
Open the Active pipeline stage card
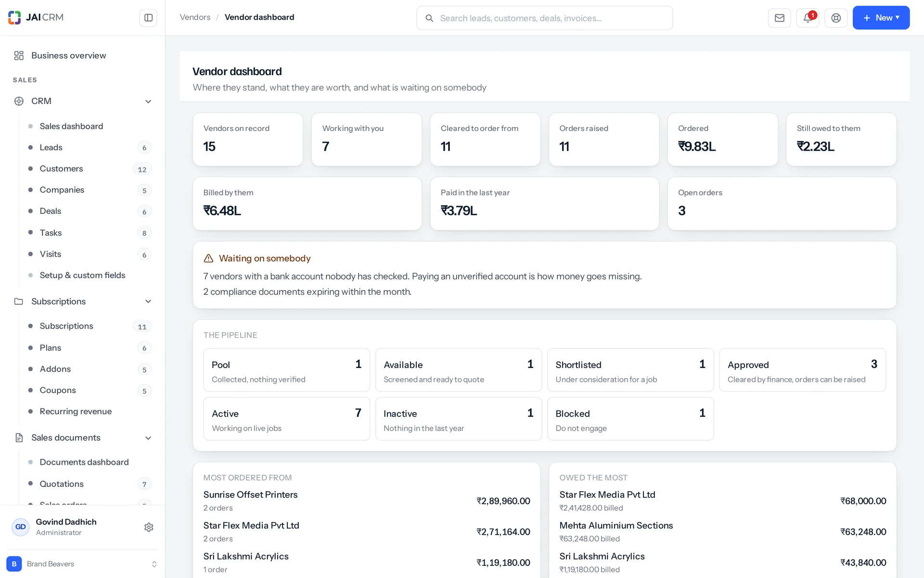286,419
